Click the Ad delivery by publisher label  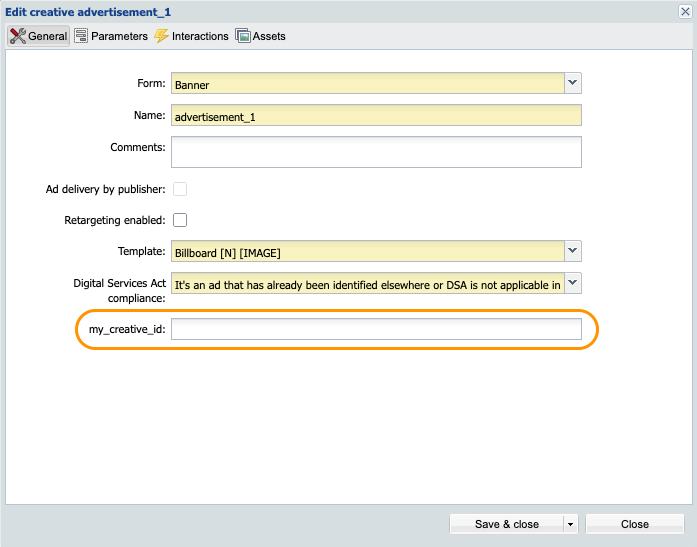click(x=105, y=189)
